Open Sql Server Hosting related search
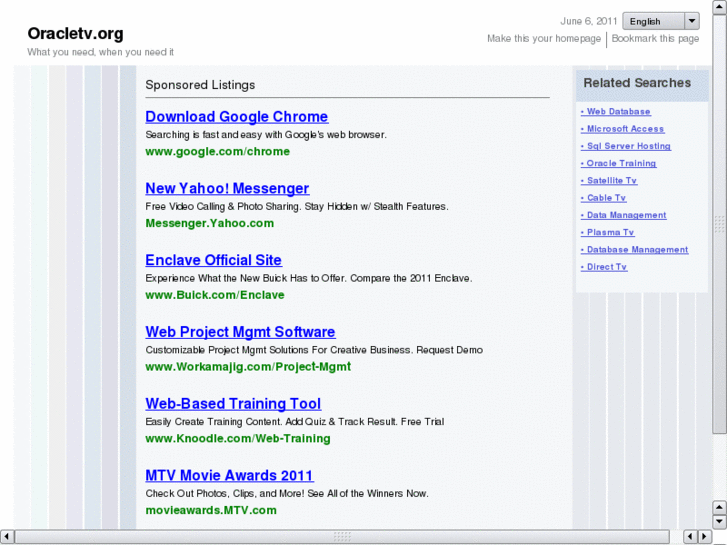 [x=628, y=146]
